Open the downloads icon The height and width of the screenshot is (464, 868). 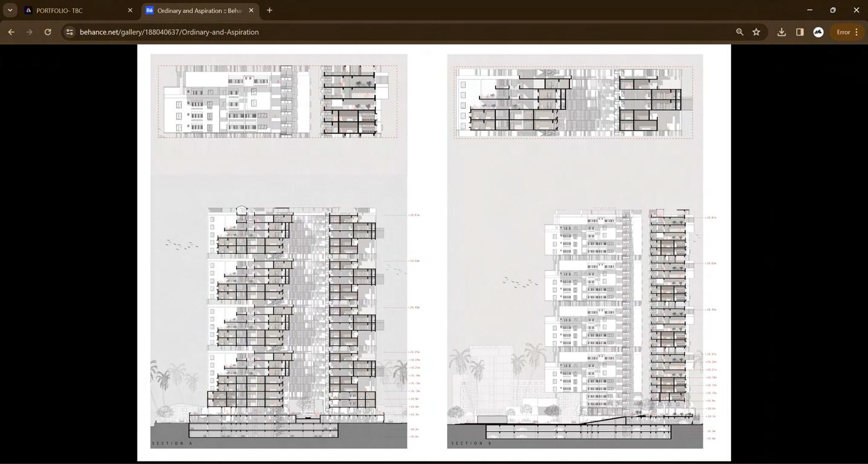pos(781,32)
